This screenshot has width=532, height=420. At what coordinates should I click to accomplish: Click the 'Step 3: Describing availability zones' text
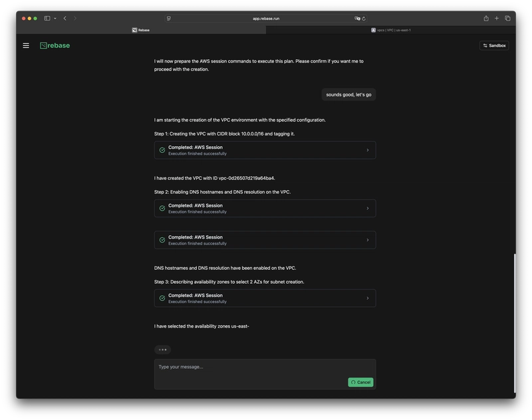click(x=229, y=282)
